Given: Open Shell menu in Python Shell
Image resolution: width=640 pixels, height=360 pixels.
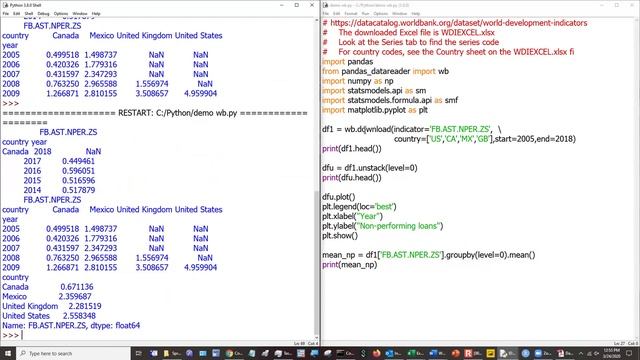Looking at the screenshot, I should (29, 13).
